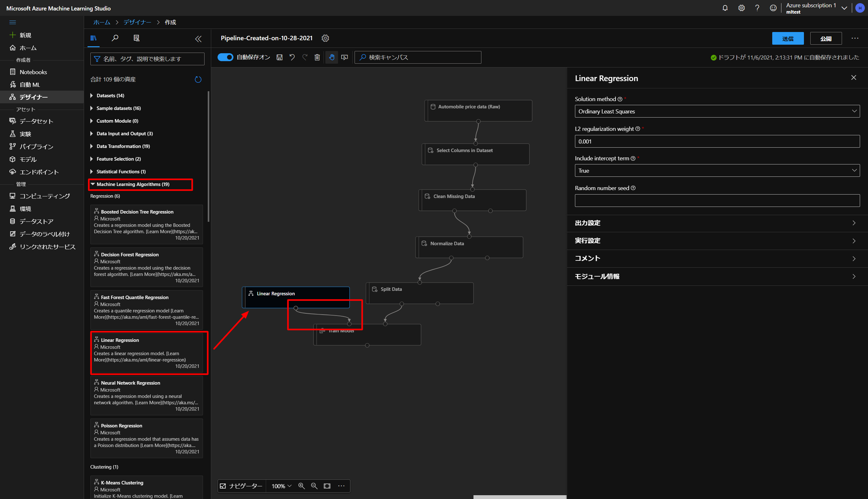
Task: Click the undo icon in canvas toolbar
Action: point(292,57)
